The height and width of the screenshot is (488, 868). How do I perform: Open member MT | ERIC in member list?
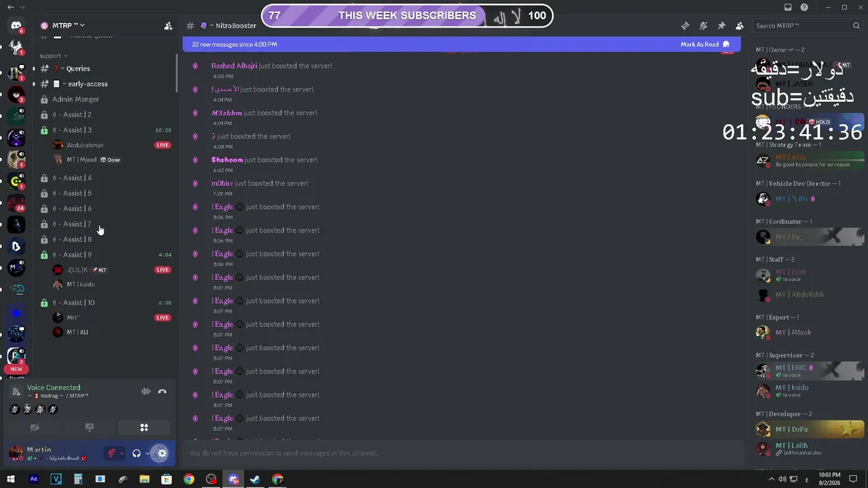click(x=810, y=371)
